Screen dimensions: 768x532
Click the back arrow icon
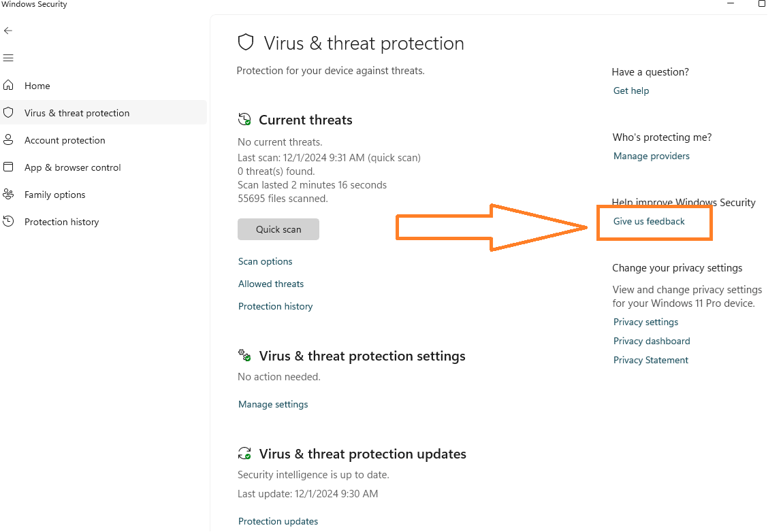(8, 31)
